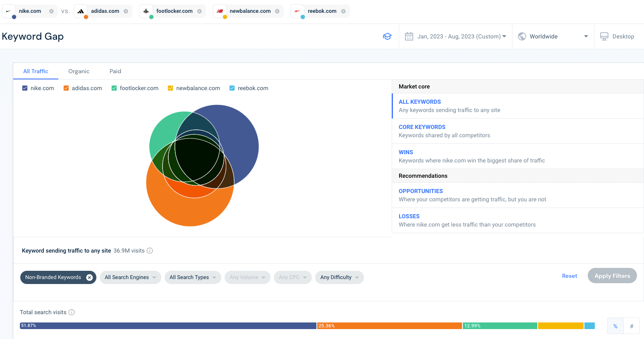Image resolution: width=644 pixels, height=339 pixels.
Task: Click the Reset filters link
Action: point(570,276)
